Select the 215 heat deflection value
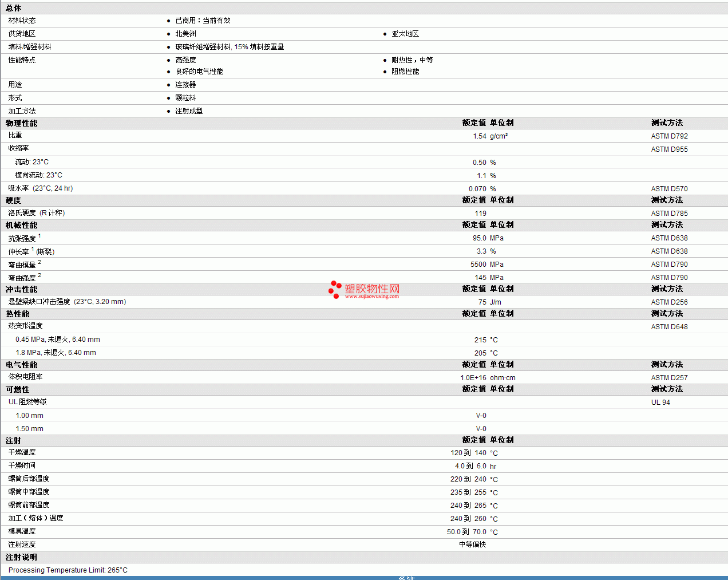The height and width of the screenshot is (580, 728). point(481,340)
